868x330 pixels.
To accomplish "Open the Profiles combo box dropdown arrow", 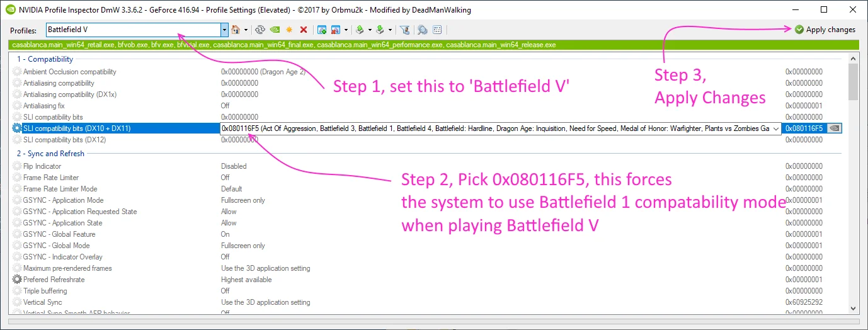I will [x=224, y=30].
